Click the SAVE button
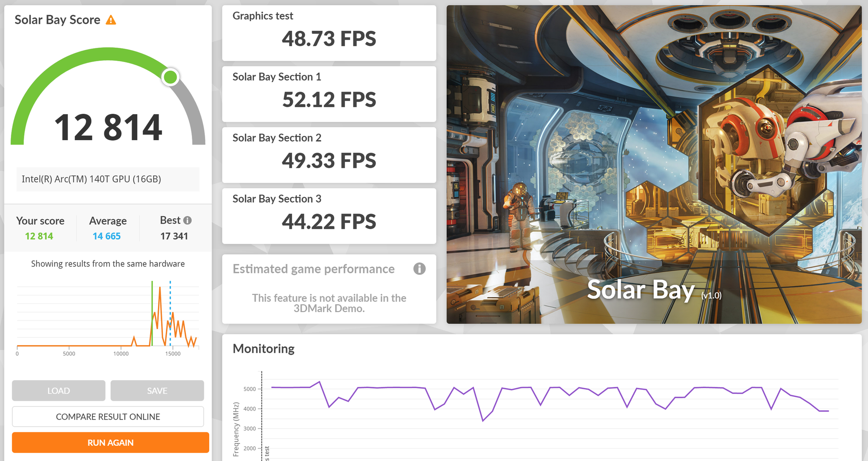Viewport: 868px width, 461px height. (x=157, y=391)
